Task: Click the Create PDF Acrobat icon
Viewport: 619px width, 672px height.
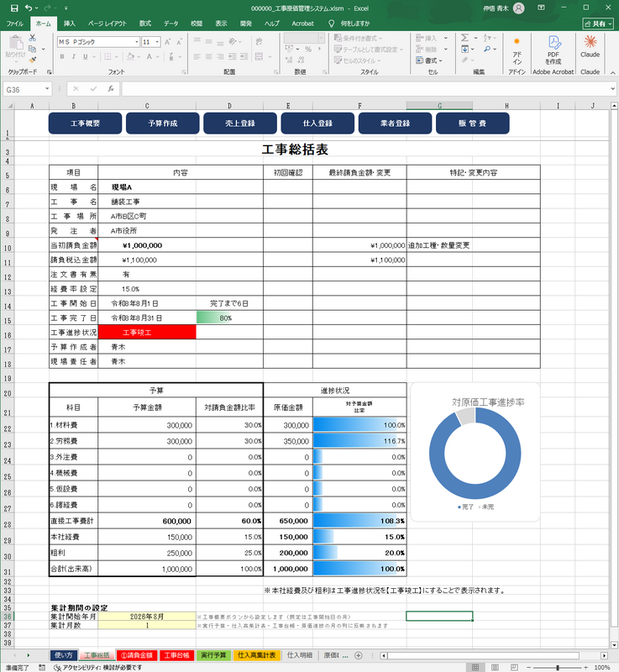Action: [553, 50]
